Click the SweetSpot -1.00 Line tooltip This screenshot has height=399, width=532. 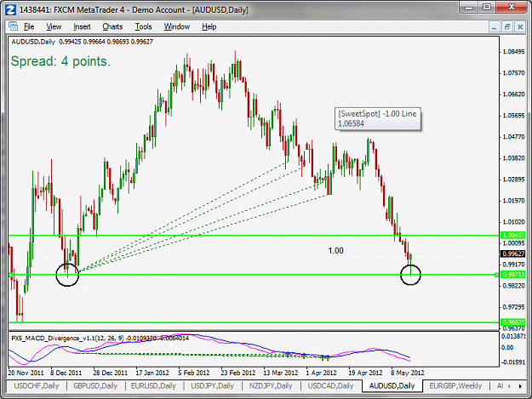[378, 118]
